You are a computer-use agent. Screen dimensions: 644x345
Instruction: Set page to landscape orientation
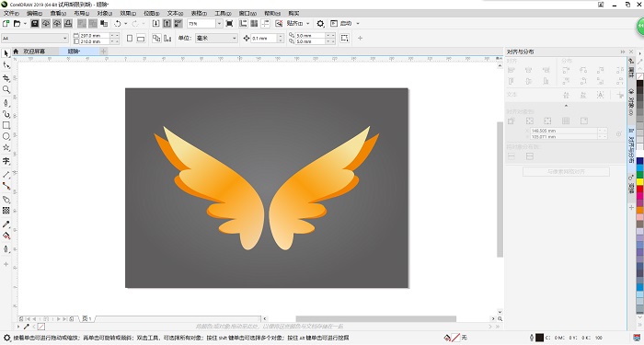point(141,39)
